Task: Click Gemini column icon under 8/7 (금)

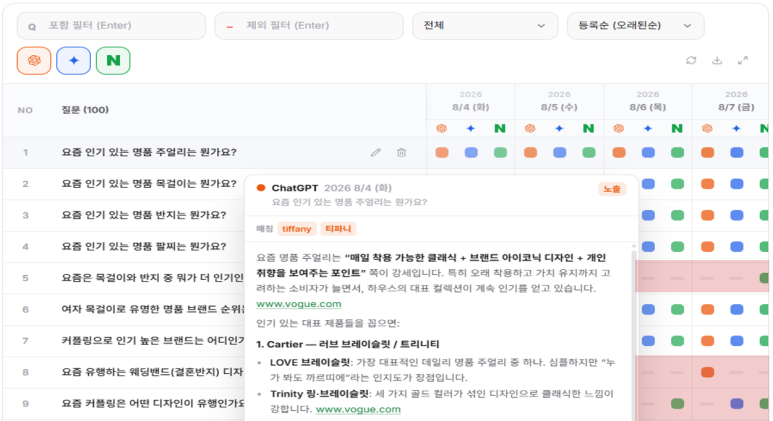Action: tap(736, 129)
